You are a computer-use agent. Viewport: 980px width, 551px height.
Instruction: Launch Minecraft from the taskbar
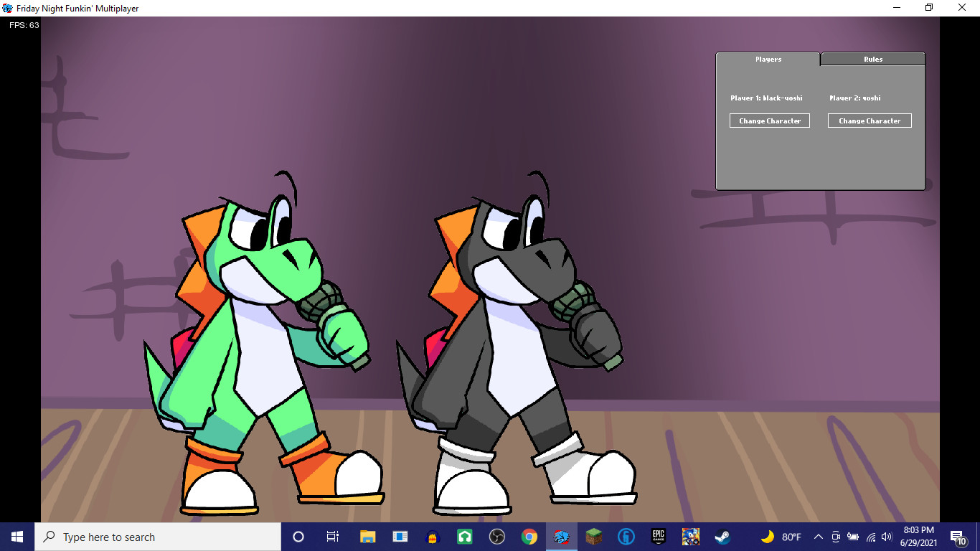point(593,537)
